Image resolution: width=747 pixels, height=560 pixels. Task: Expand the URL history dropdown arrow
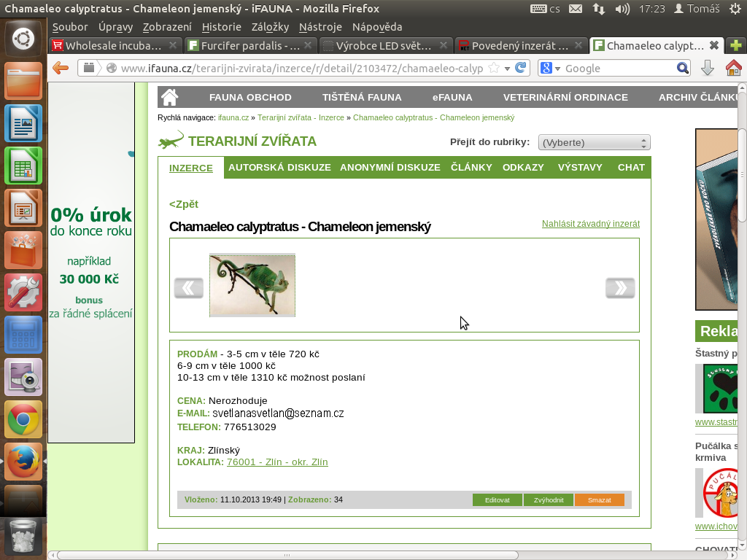click(x=507, y=69)
